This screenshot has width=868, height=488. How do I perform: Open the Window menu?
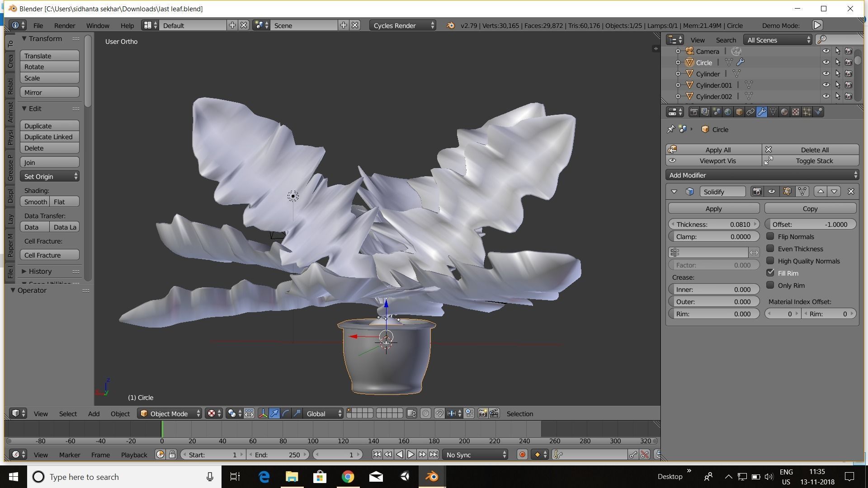point(98,25)
